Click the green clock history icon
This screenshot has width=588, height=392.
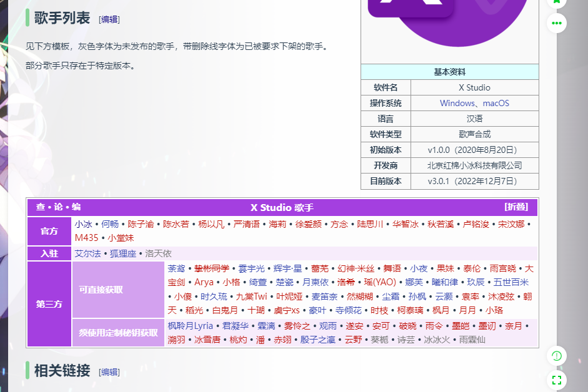click(557, 356)
